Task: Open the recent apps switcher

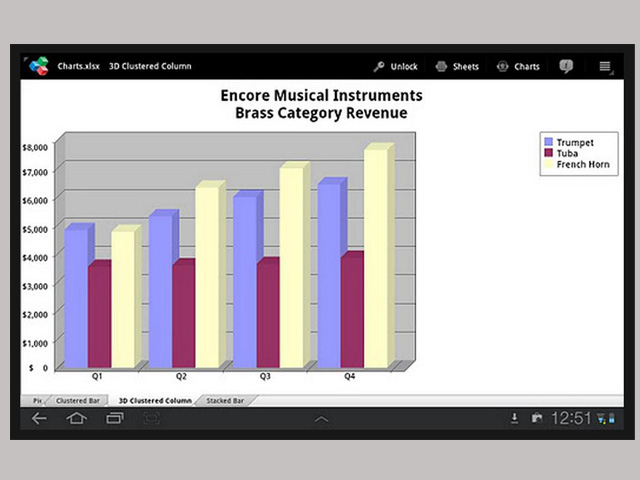Action: pyautogui.click(x=112, y=418)
